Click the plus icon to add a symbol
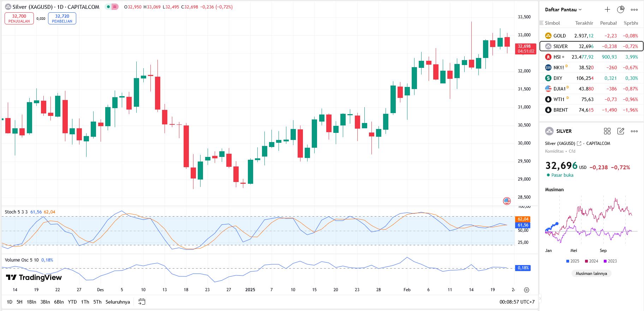This screenshot has width=644, height=311. [x=607, y=10]
